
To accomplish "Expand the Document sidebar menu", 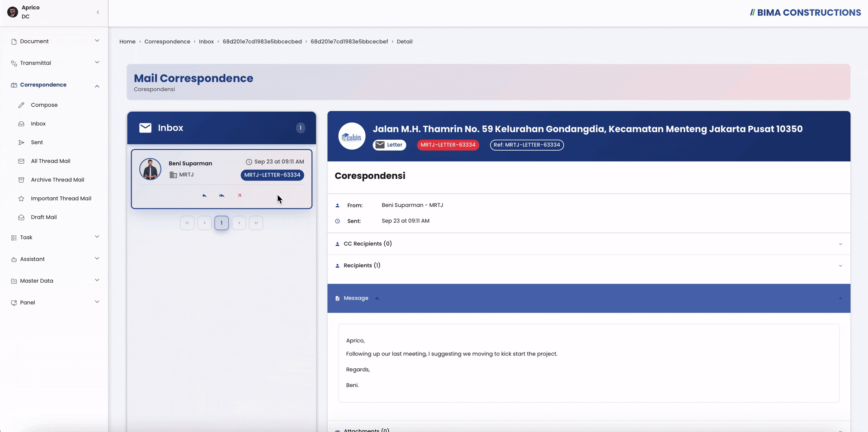I will pos(54,41).
